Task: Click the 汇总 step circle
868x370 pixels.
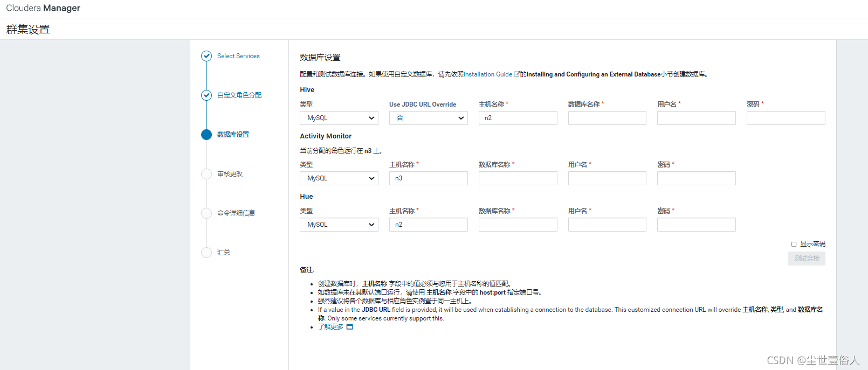Action: pyautogui.click(x=206, y=253)
